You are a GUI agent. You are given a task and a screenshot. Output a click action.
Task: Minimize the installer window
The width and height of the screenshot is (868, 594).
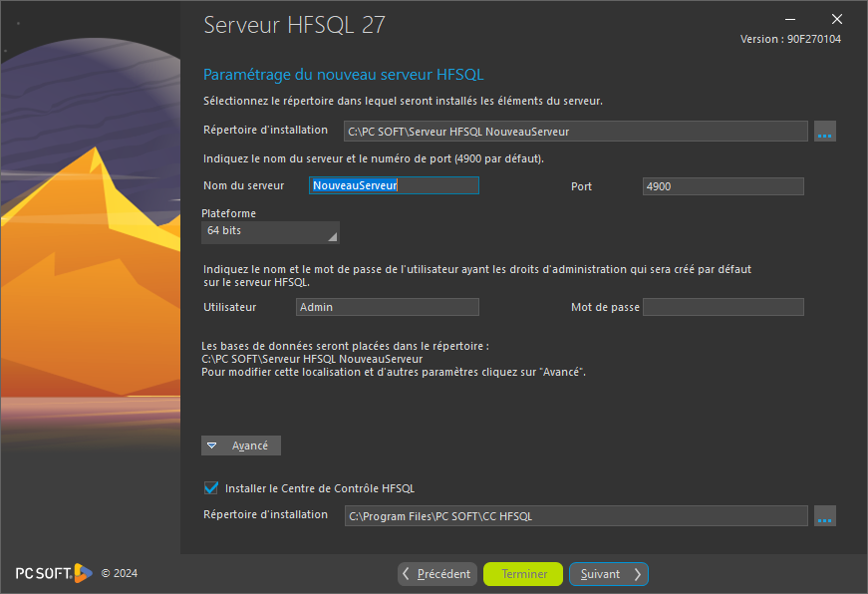(790, 19)
